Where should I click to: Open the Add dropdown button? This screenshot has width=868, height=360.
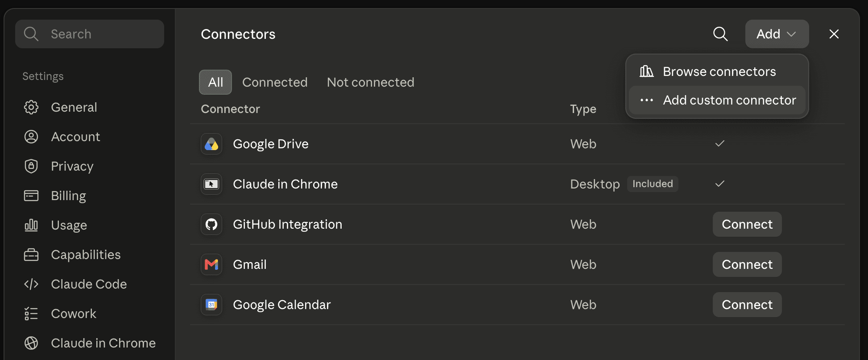[777, 34]
